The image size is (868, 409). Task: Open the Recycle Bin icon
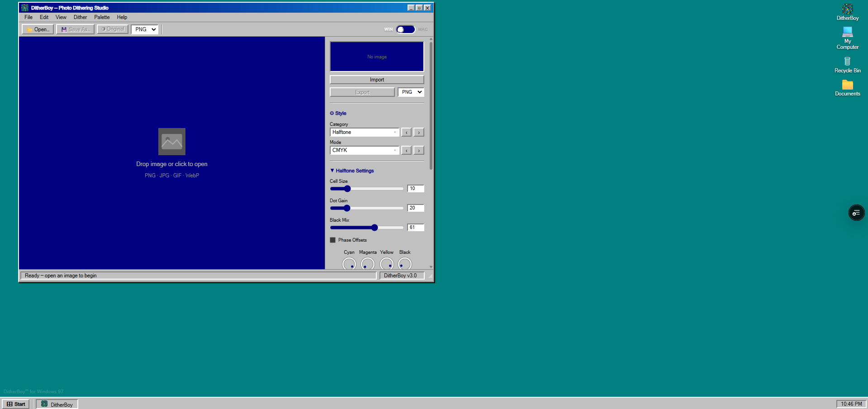coord(847,64)
